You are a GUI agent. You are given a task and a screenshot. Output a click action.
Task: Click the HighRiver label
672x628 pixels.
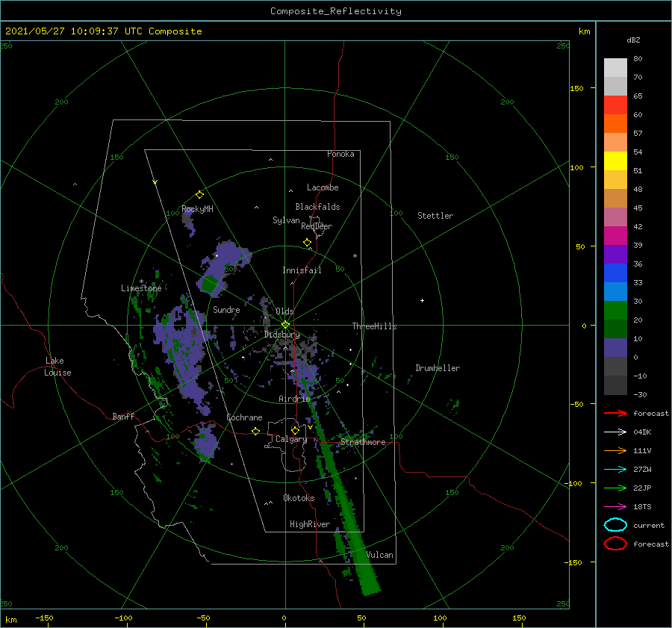310,524
